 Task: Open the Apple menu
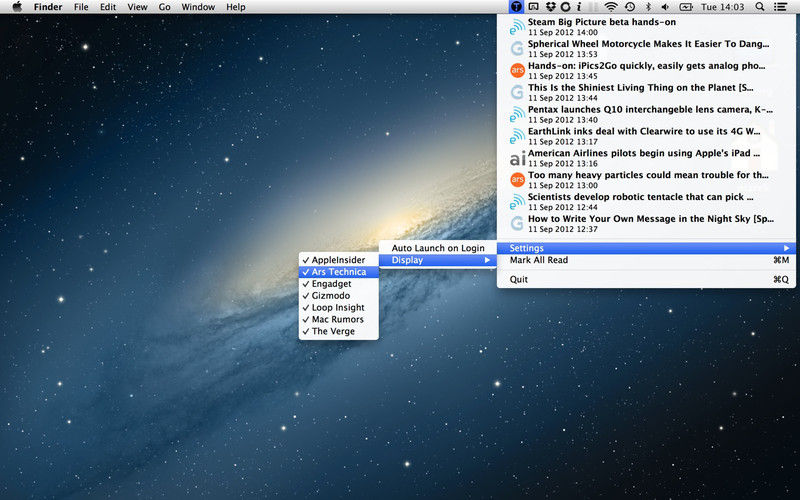coord(17,7)
